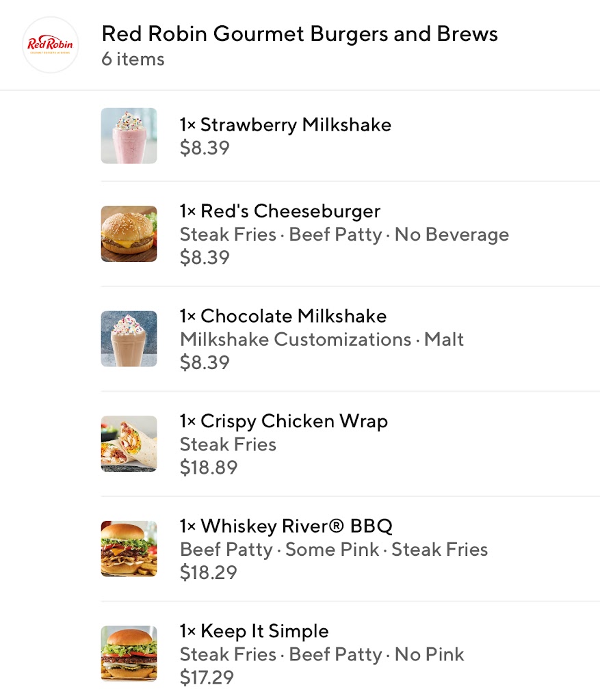Select the 1× Whiskey River® BBQ item name
The image size is (600, 700).
(x=286, y=526)
